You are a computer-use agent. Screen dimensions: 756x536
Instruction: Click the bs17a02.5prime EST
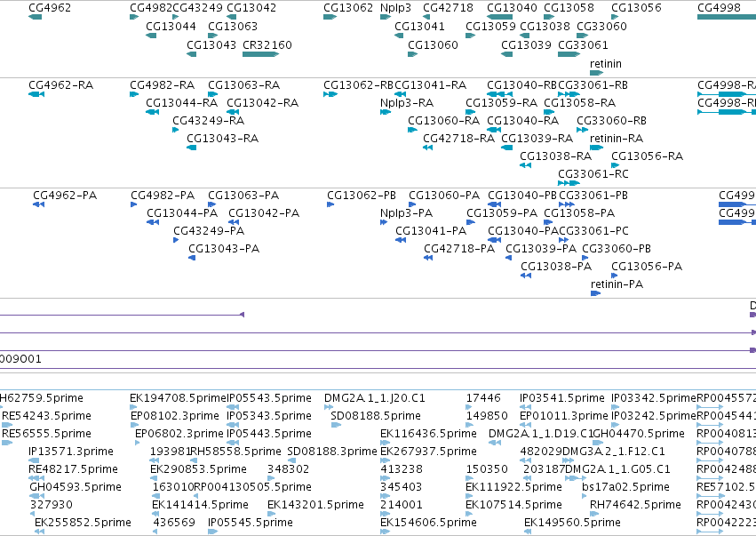point(625,487)
